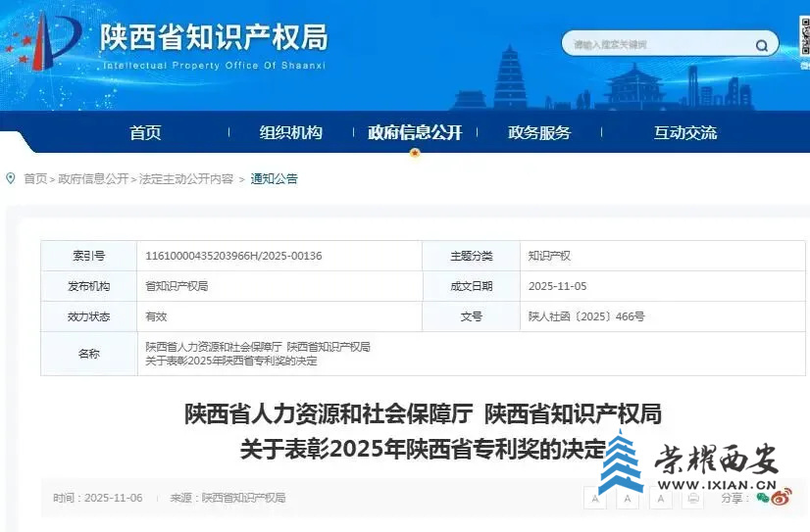810x532 pixels.
Task: Open the 互动交流 navigation menu
Action: click(x=685, y=133)
